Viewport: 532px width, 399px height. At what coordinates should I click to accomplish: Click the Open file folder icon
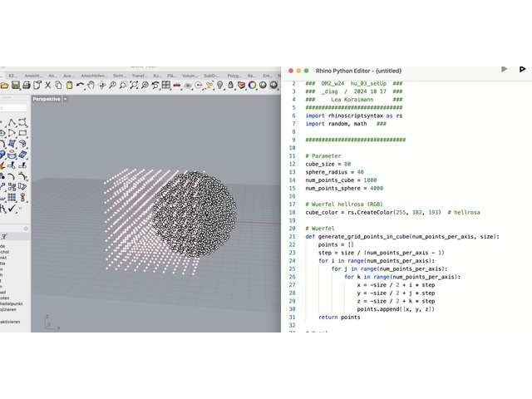[x=4, y=85]
